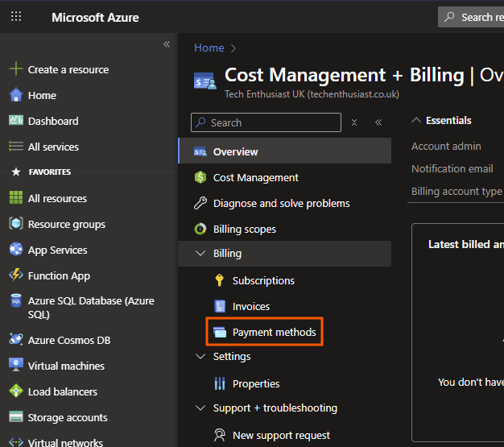Click the App Services globe icon
The height and width of the screenshot is (447, 504).
point(16,249)
